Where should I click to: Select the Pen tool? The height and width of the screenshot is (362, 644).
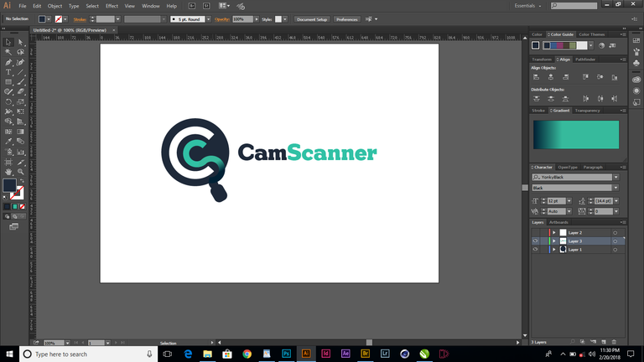click(x=8, y=62)
